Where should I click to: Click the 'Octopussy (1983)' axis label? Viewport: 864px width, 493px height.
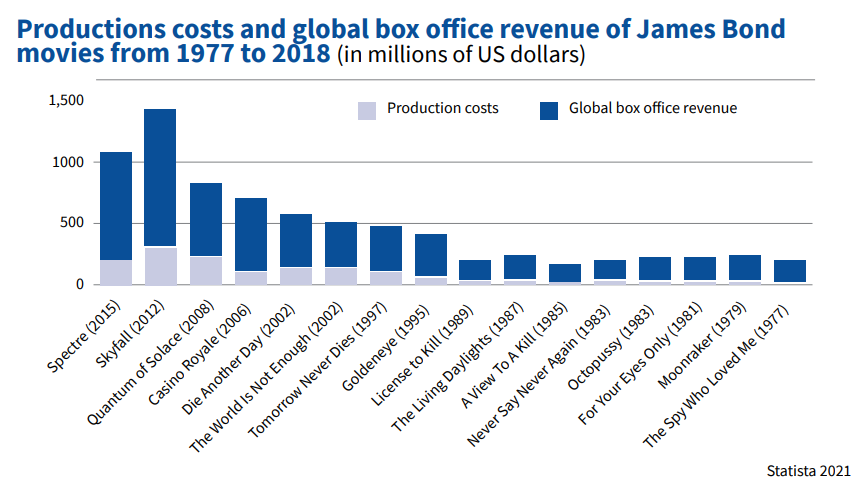(x=611, y=348)
